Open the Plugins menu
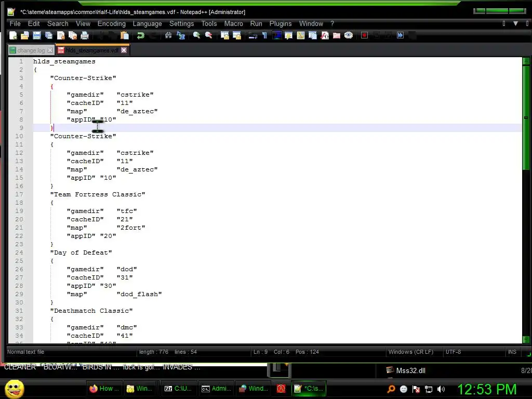This screenshot has height=399, width=532. 280,23
